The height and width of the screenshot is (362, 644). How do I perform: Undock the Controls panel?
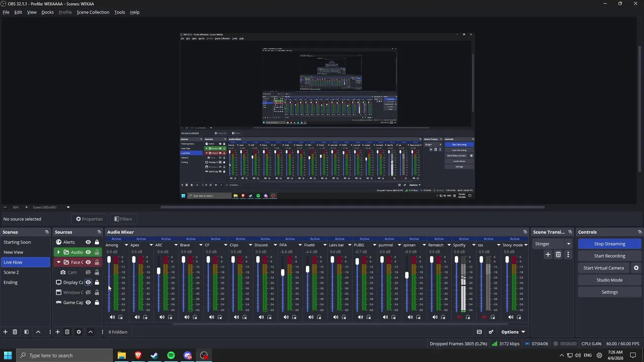click(x=639, y=232)
